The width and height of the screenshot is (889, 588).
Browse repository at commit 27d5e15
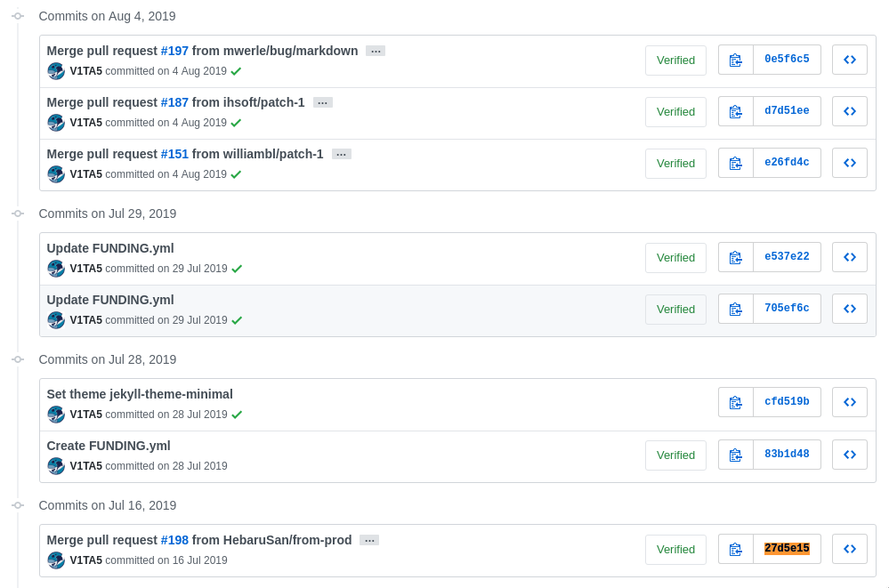point(849,548)
